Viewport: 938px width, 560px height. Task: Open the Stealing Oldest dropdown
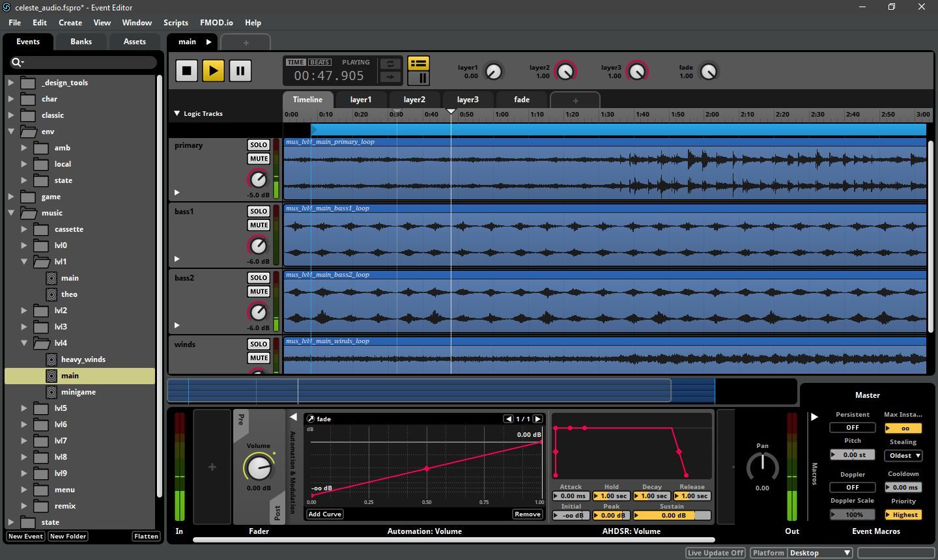click(903, 455)
